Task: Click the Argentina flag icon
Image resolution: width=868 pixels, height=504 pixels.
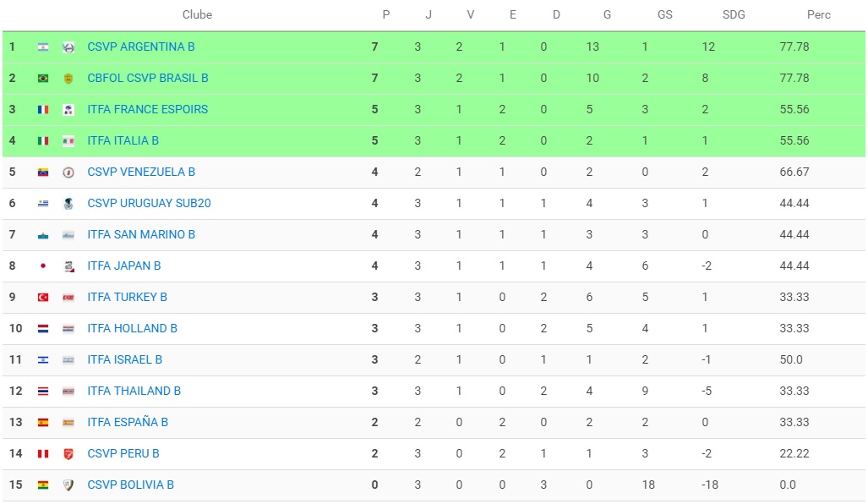Action: (43, 47)
